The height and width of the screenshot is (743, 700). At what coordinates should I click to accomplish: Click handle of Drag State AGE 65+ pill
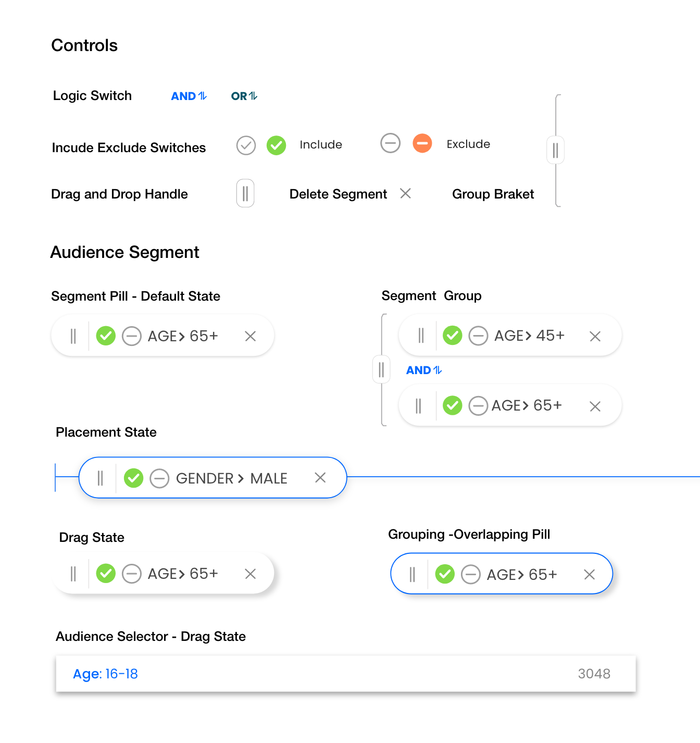click(x=73, y=574)
